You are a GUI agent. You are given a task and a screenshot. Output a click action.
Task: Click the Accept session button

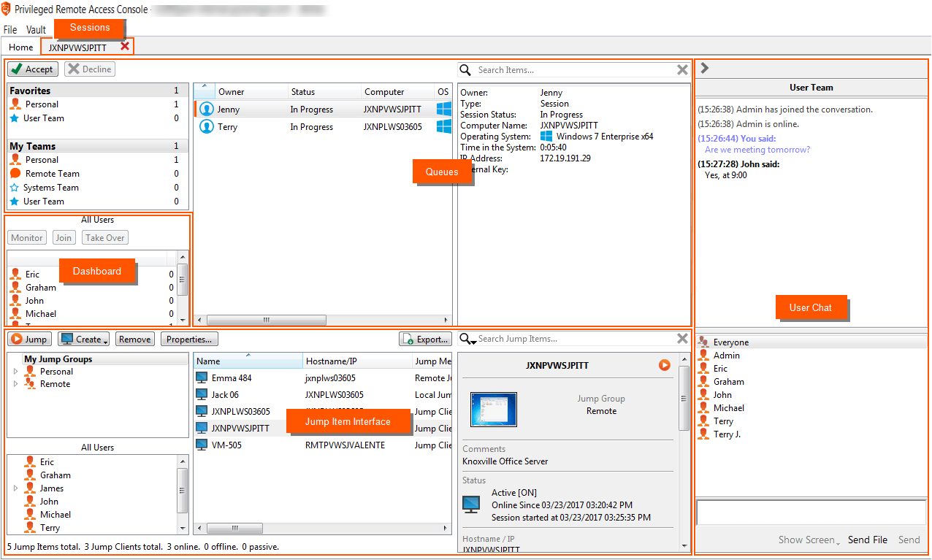coord(33,69)
